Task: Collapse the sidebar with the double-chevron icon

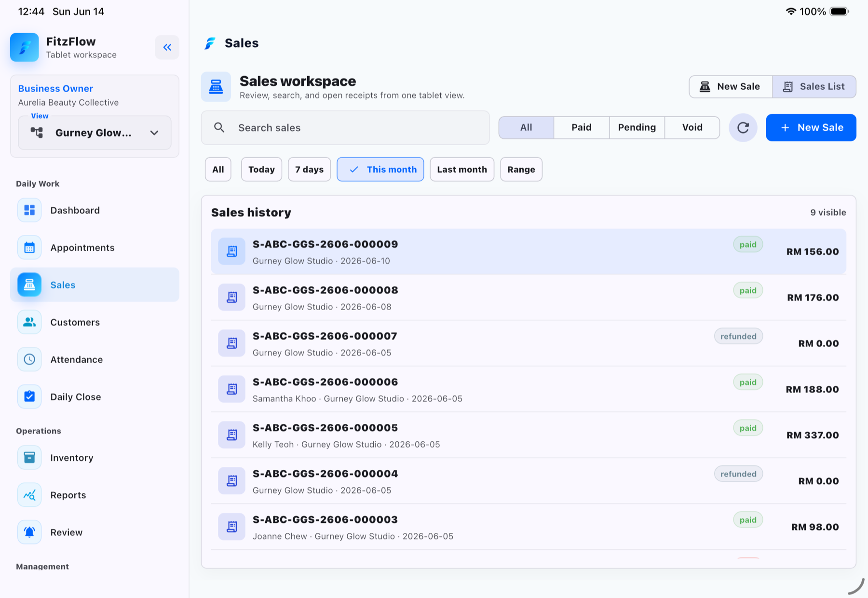Action: pos(167,47)
